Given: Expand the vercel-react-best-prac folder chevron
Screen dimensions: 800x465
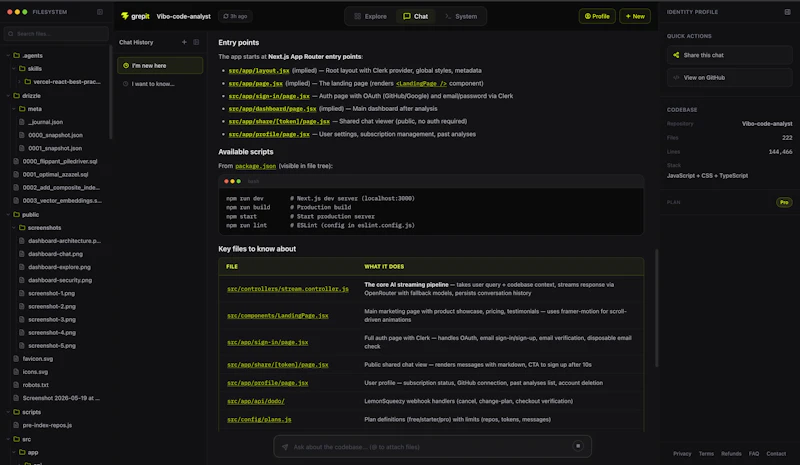Looking at the screenshot, I should coord(19,82).
